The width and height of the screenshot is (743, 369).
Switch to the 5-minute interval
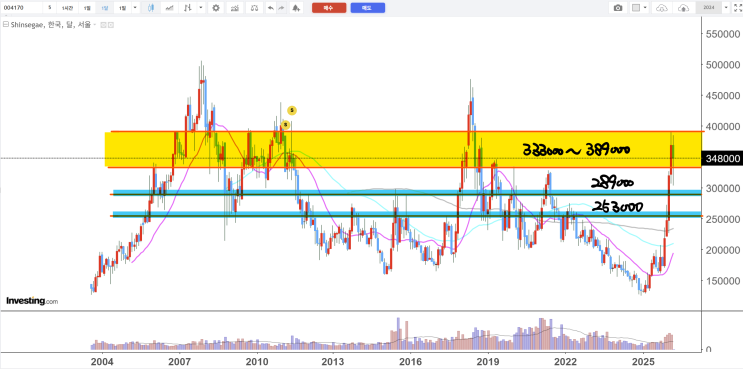point(49,8)
